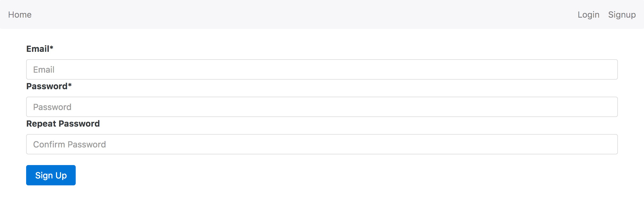644x215 pixels.
Task: Submit the form using Sign Up
Action: (x=51, y=175)
